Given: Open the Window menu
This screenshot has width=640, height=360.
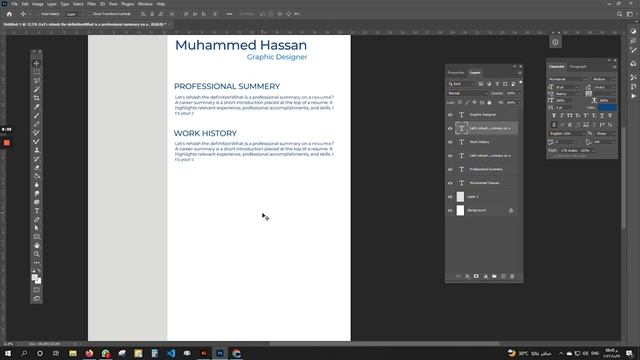Looking at the screenshot, I should (145, 4).
